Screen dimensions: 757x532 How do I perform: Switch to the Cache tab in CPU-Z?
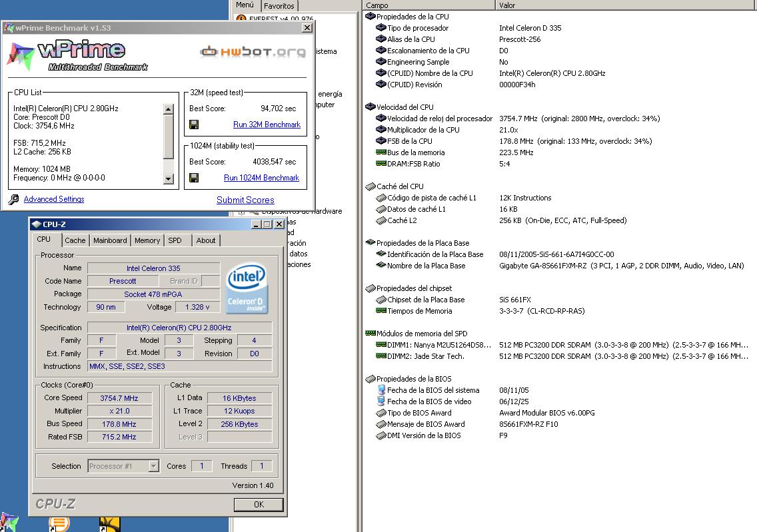(75, 240)
